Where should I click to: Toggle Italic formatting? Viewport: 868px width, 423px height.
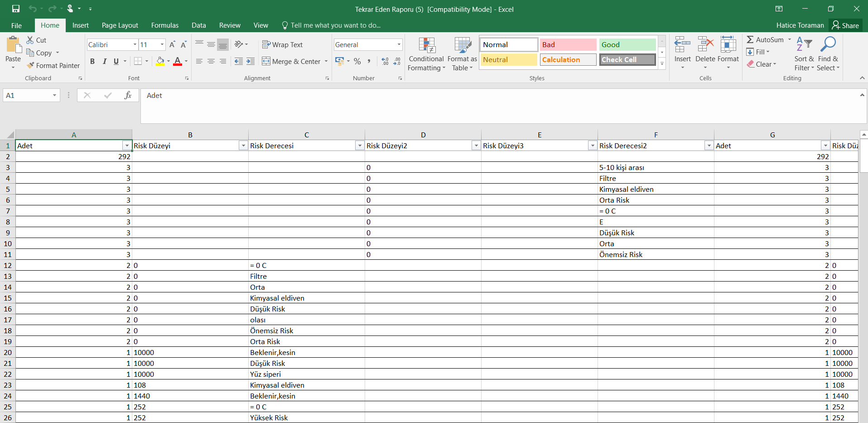[104, 61]
